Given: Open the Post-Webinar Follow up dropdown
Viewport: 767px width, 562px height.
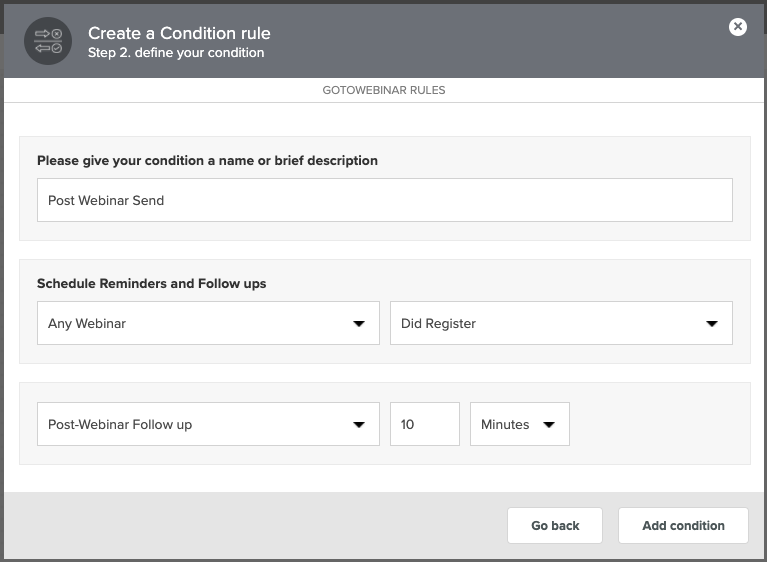Looking at the screenshot, I should coord(208,424).
